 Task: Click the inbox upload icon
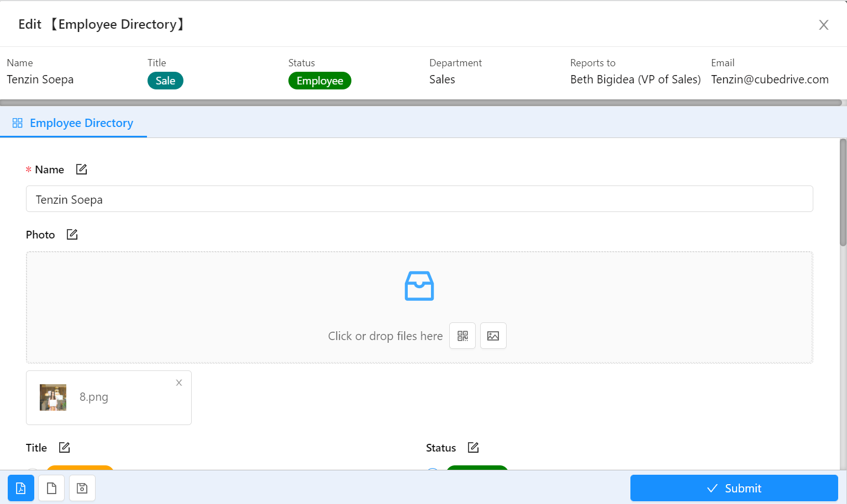[x=419, y=286]
